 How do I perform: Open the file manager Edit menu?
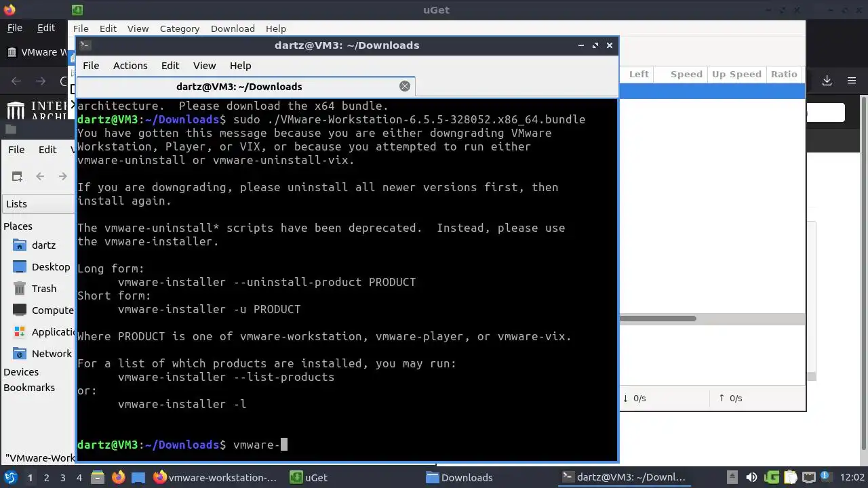(x=47, y=149)
